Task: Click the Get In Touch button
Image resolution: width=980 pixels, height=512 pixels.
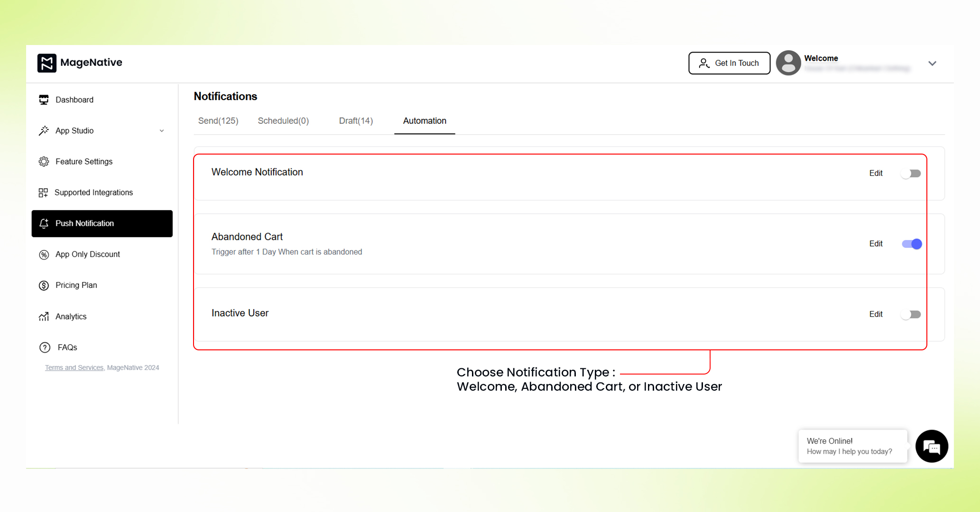Action: tap(729, 63)
